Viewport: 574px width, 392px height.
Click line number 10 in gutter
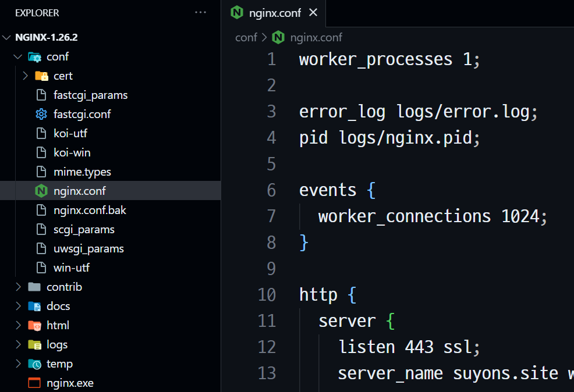pos(267,295)
